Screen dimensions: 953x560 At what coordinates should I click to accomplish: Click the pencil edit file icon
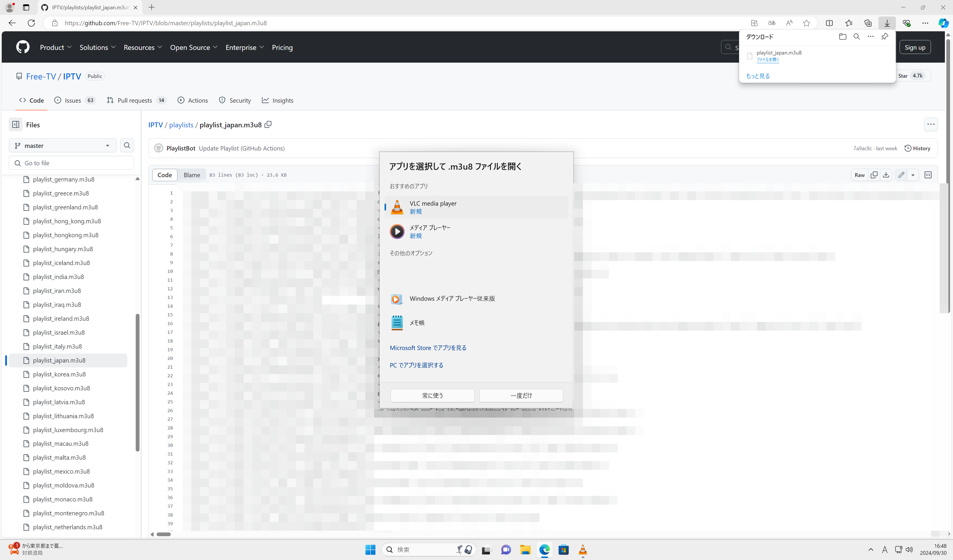(x=901, y=175)
